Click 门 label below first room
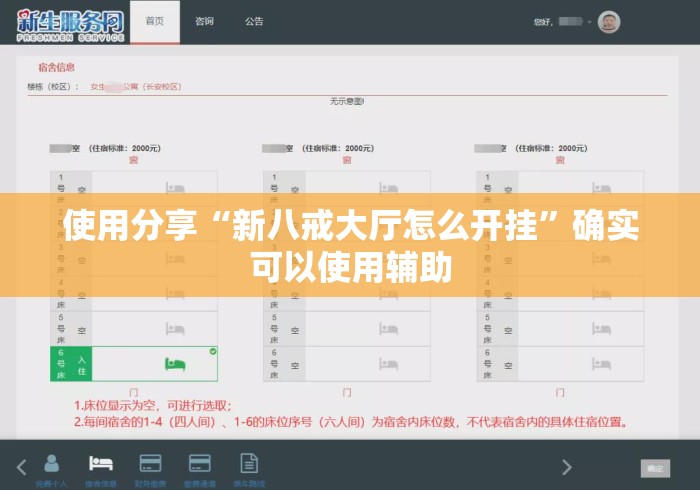Image resolution: width=700 pixels, height=490 pixels. [133, 393]
